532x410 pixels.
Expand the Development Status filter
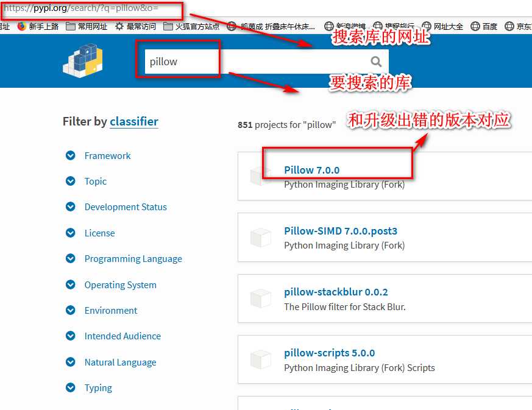click(x=116, y=207)
